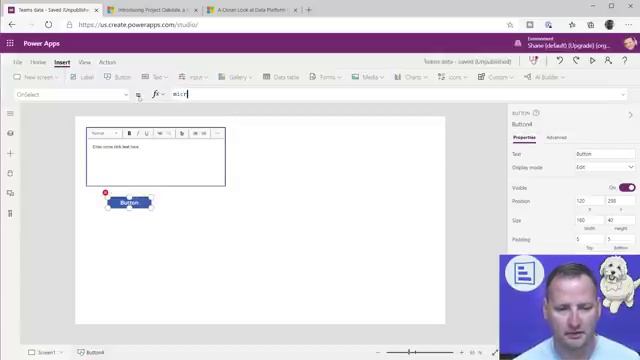Open the user account avatar
Screen dimensions: 640x360
pyautogui.click(x=630, y=43)
